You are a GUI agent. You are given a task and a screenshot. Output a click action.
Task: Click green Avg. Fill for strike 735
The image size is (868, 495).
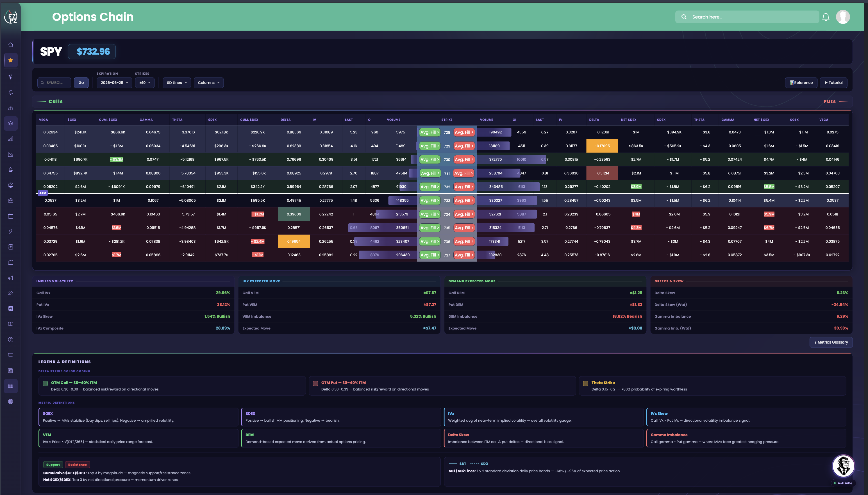tap(430, 228)
